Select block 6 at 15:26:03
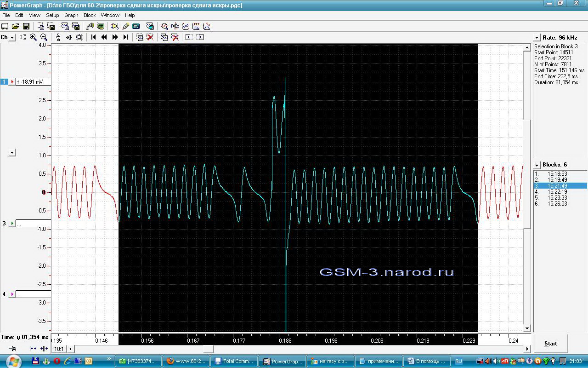Screen dimensions: 588x368 (x=560, y=204)
